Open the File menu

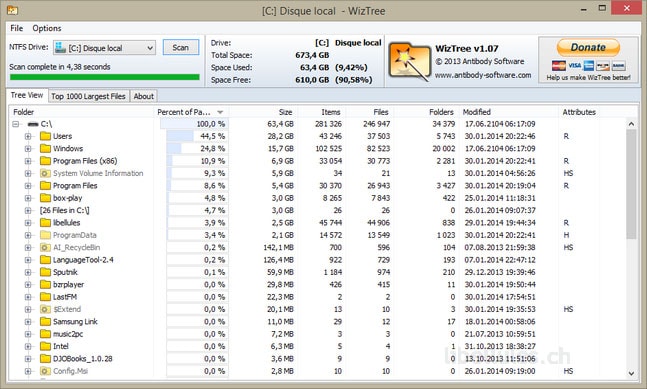(x=17, y=28)
